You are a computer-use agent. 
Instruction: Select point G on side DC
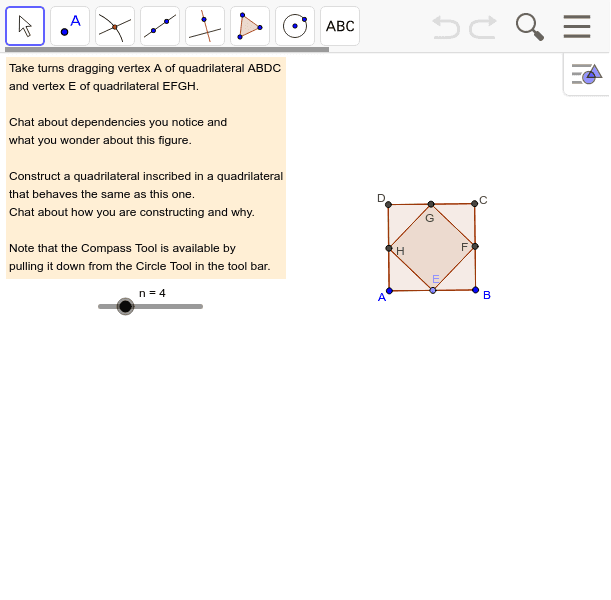coord(431,204)
